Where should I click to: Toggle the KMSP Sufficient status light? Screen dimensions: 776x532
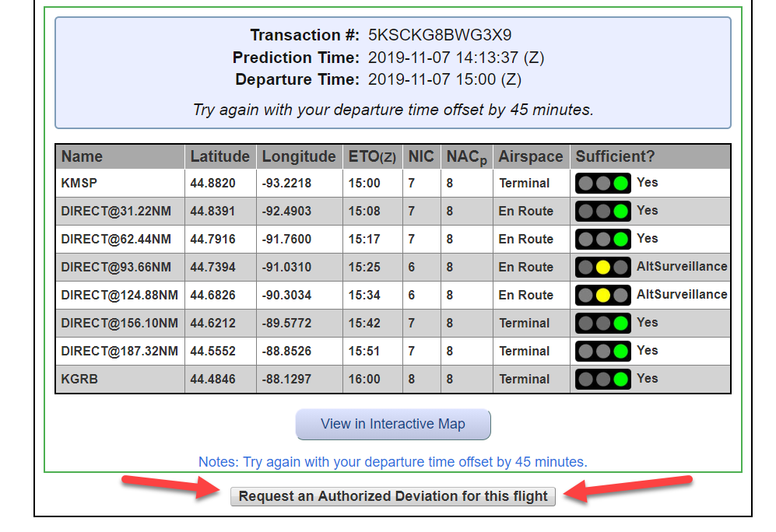(620, 183)
